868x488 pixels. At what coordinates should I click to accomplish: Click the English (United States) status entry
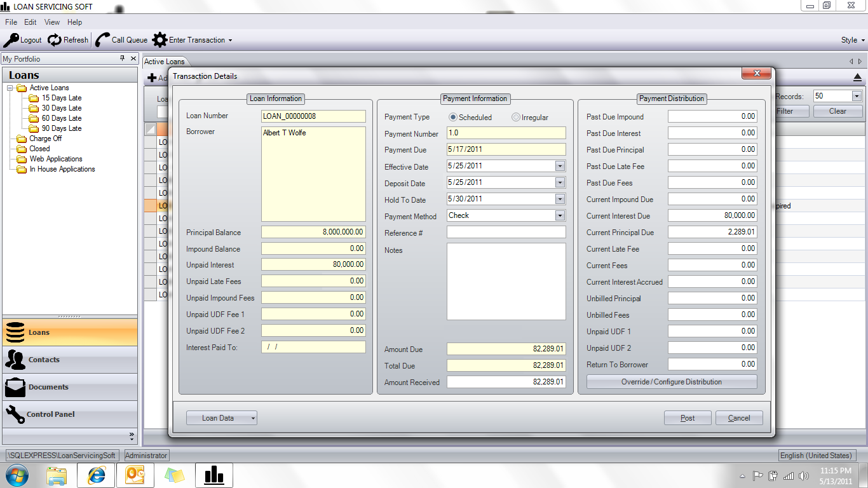click(x=817, y=456)
